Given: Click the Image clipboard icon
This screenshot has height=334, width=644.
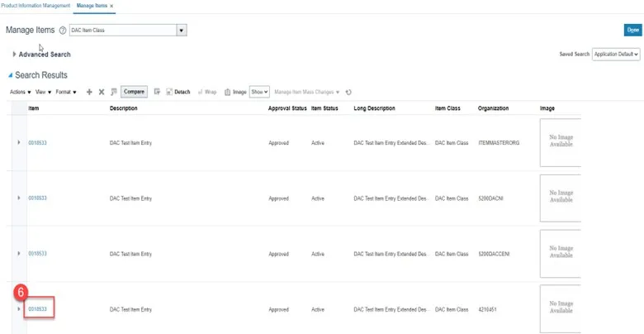Looking at the screenshot, I should click(228, 92).
